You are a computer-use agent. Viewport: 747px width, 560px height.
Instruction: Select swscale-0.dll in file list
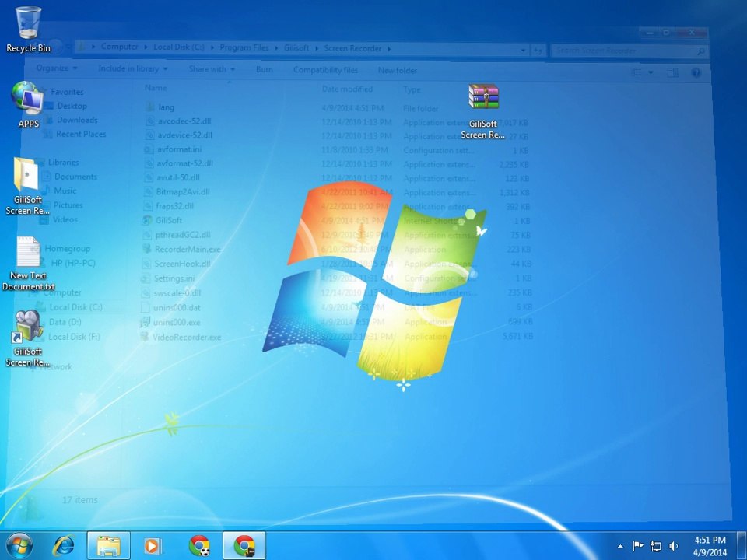177,293
